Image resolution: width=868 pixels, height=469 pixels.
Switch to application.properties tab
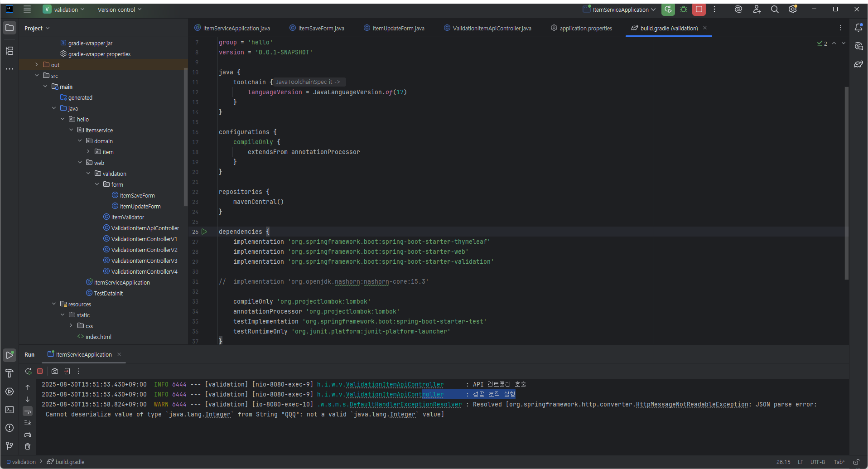tap(581, 28)
